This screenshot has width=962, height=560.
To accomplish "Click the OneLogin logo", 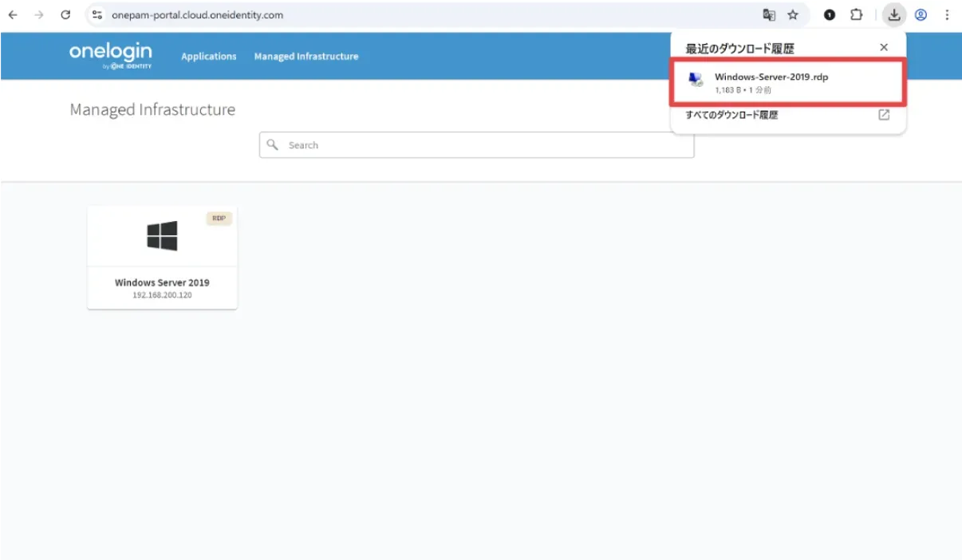I will coord(110,55).
